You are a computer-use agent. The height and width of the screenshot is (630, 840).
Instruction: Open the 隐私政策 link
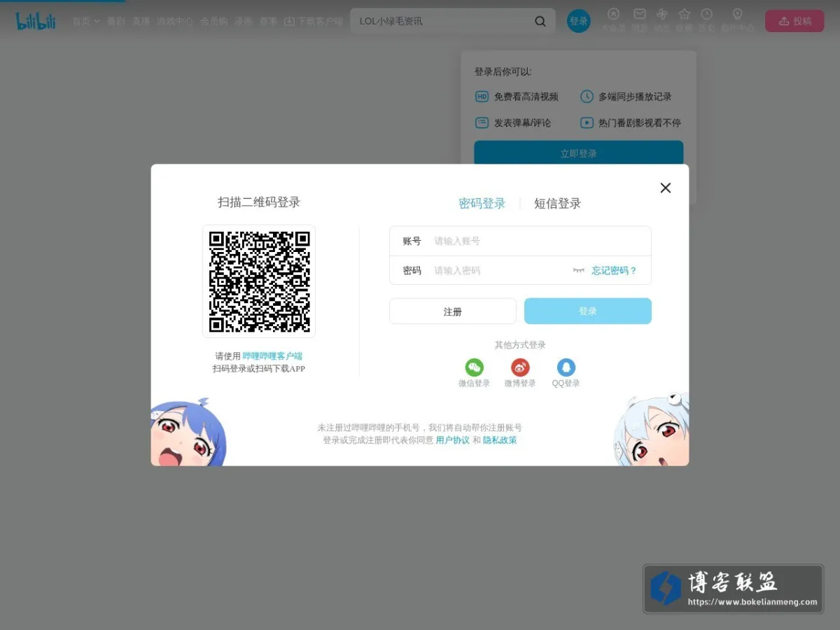coord(500,440)
